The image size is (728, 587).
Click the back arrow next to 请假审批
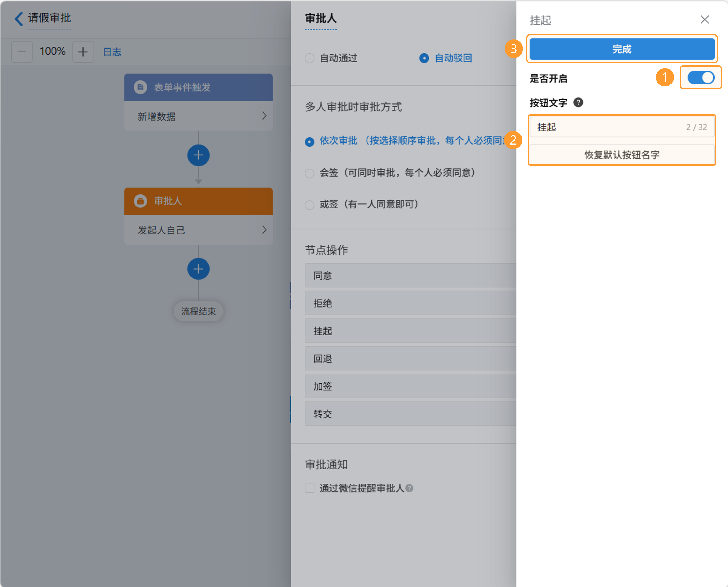click(x=19, y=19)
